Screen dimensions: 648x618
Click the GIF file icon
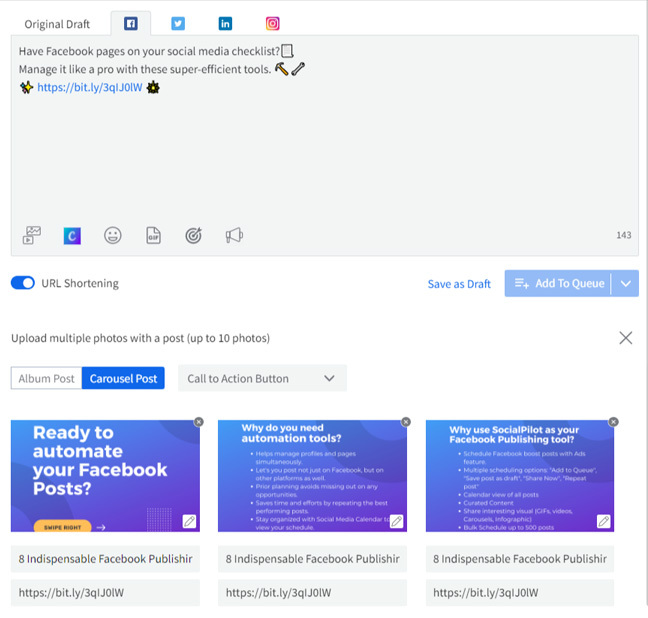click(153, 236)
